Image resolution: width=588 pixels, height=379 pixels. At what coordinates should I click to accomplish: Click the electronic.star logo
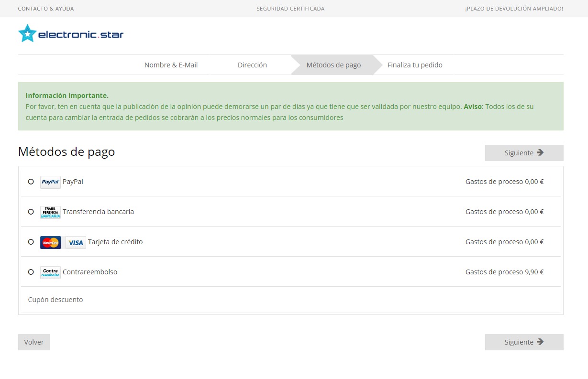pyautogui.click(x=71, y=33)
